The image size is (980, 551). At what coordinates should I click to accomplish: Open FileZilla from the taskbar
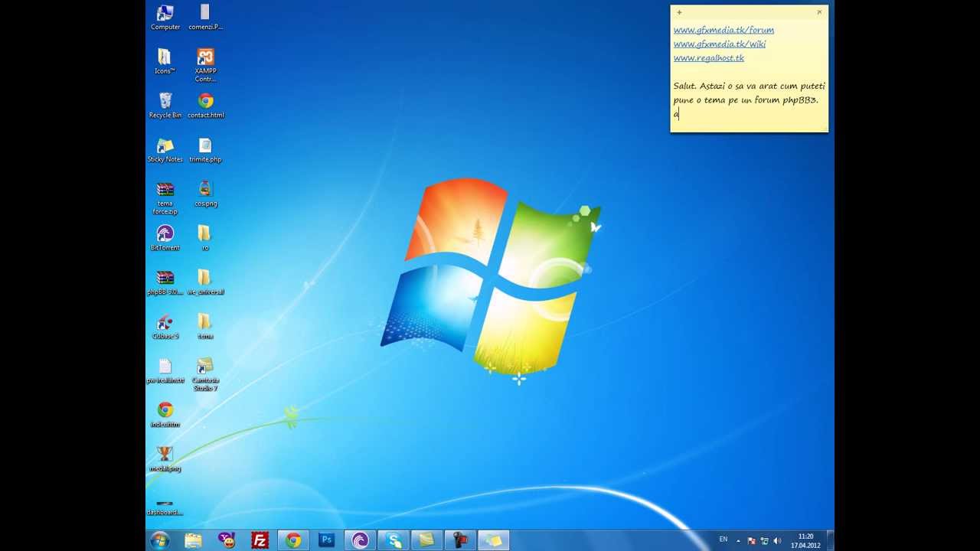pos(260,540)
